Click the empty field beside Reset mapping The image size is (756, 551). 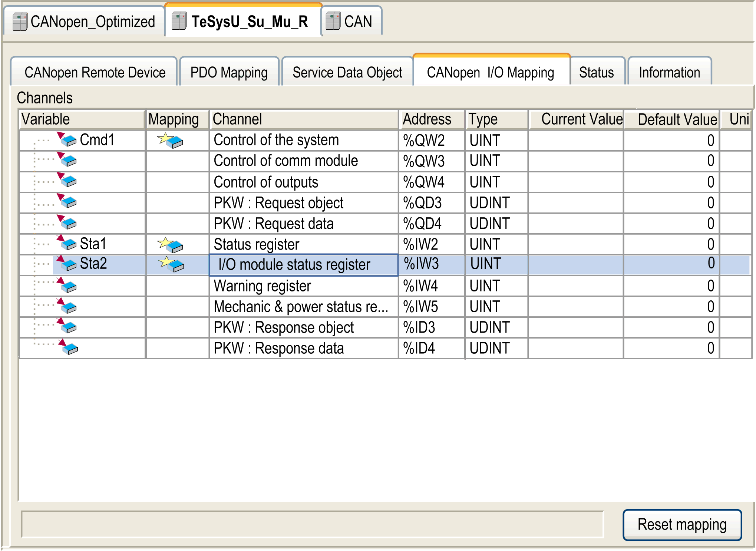coord(312,524)
